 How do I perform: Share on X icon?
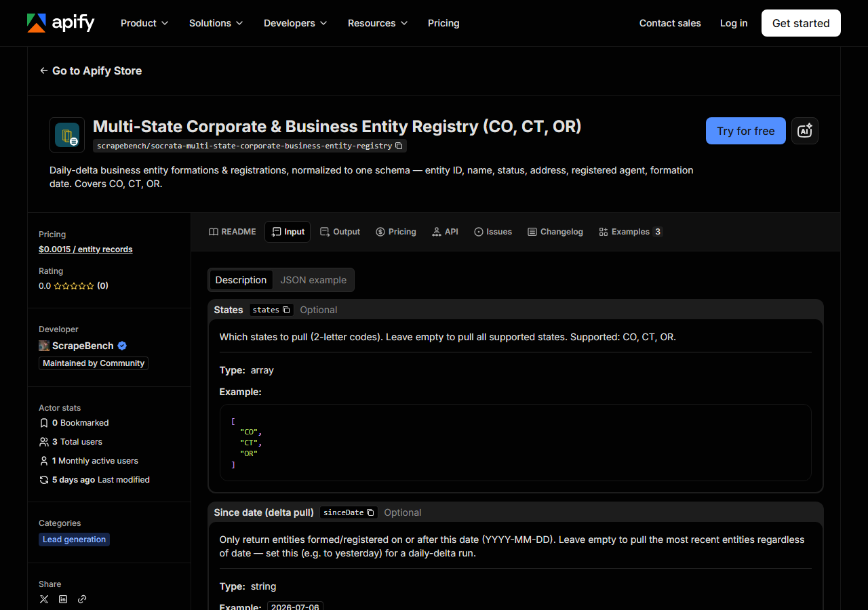[x=44, y=599]
